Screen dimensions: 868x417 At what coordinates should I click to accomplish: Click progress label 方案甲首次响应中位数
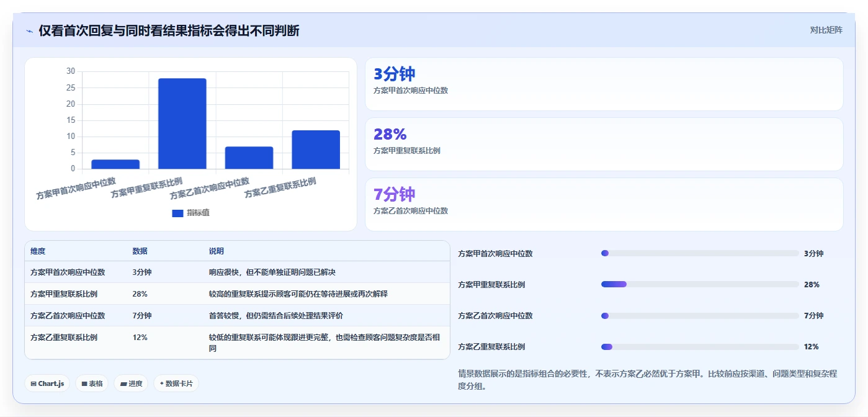click(495, 253)
